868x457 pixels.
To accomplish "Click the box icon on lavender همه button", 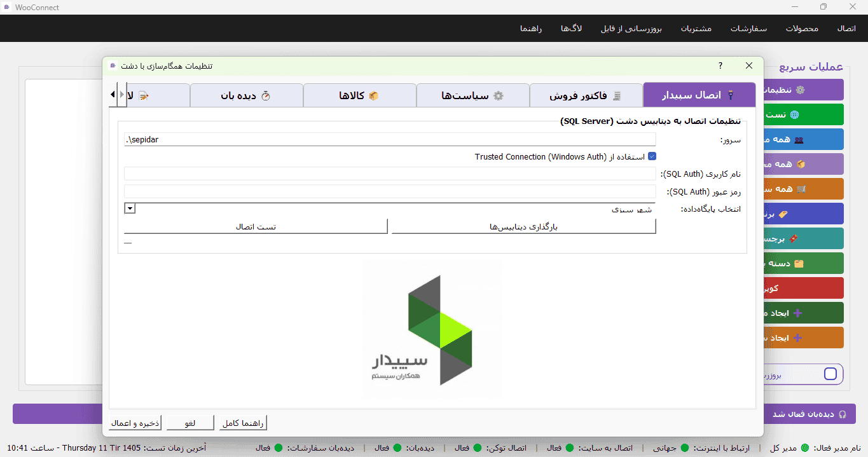I will 801,164.
